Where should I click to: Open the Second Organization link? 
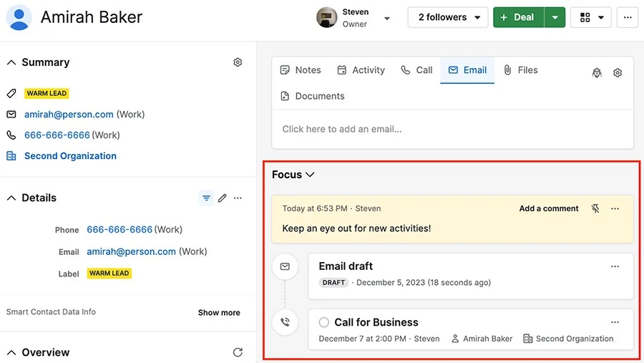(x=70, y=156)
